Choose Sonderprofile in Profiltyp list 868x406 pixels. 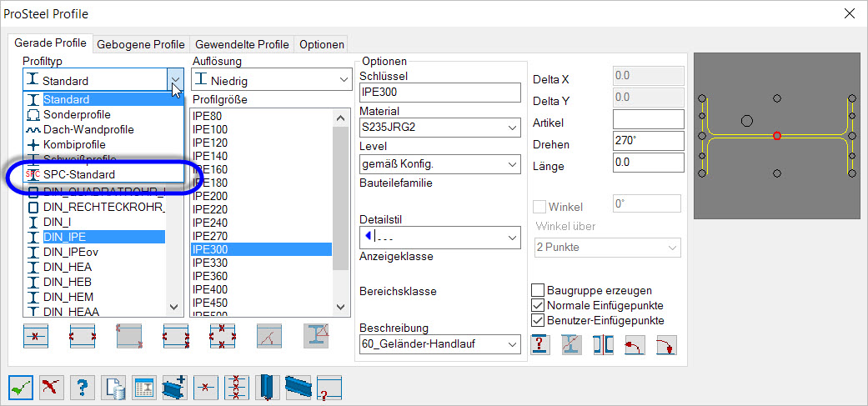pyautogui.click(x=103, y=114)
